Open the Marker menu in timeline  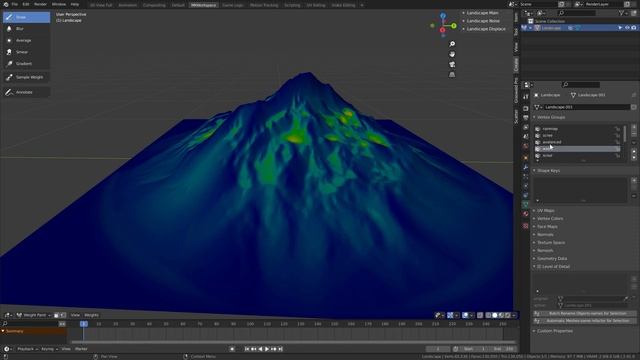81,349
